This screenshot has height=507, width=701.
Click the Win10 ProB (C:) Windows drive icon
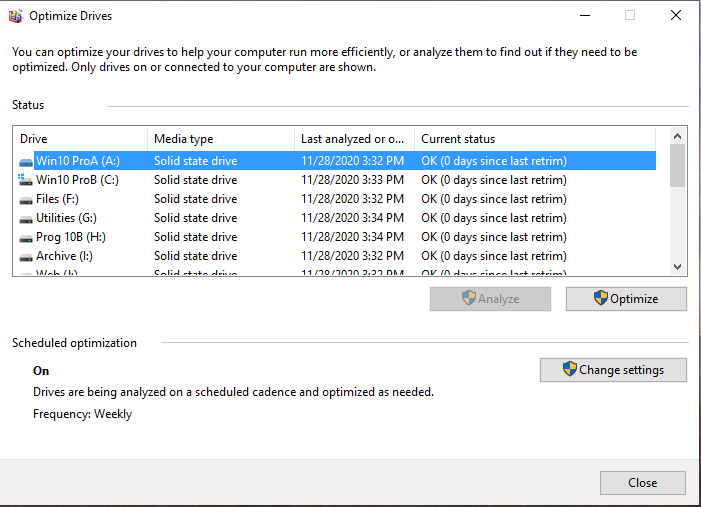click(26, 180)
